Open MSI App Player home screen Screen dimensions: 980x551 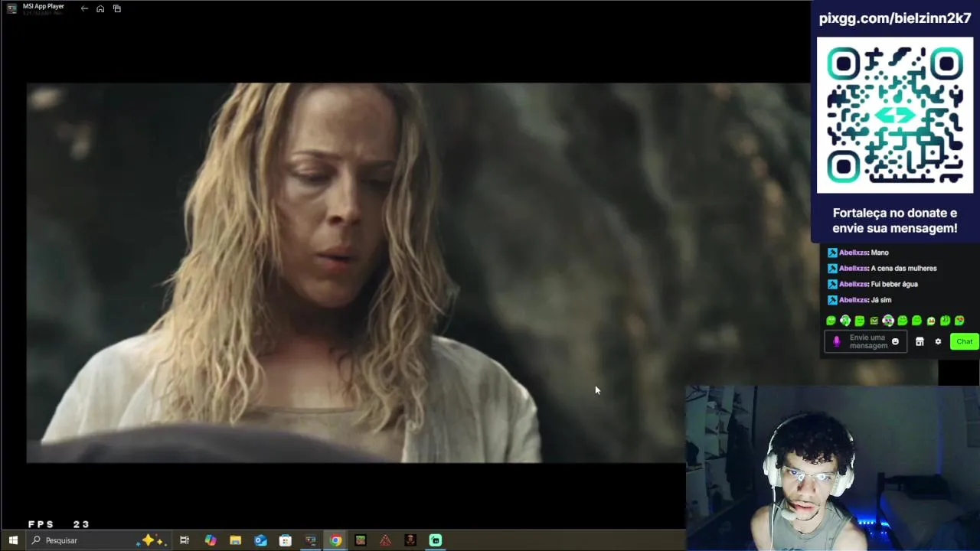[100, 8]
